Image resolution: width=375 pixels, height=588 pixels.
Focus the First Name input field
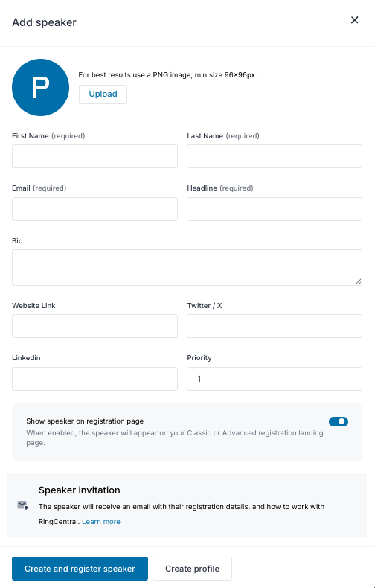click(x=95, y=156)
